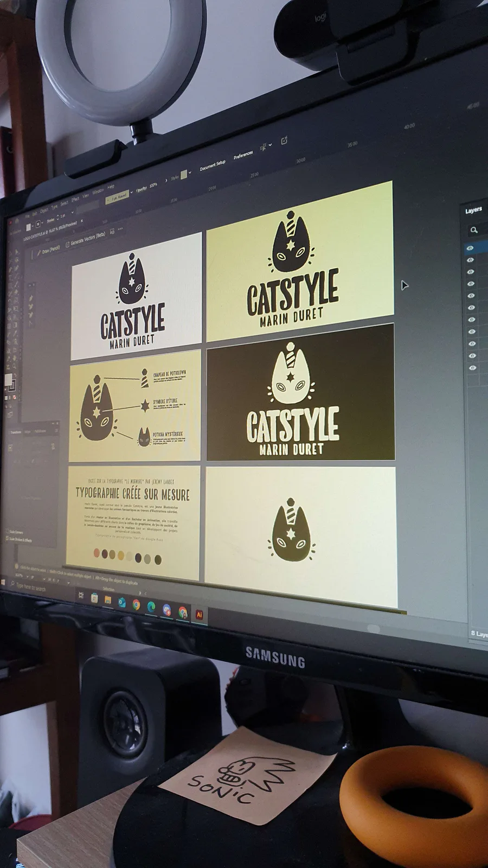The width and height of the screenshot is (488, 868).
Task: Hide the topmost layer using its eye icon
Action: click(x=470, y=248)
